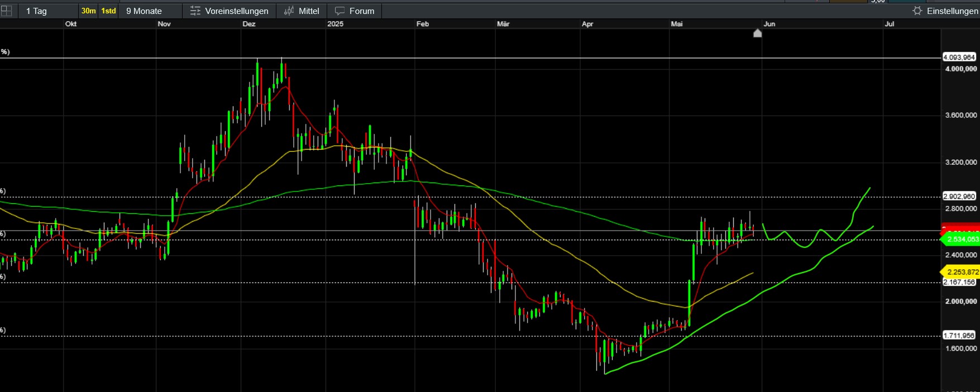Click the 3.600,000 axis value
This screenshot has height=392, width=980.
(961, 116)
